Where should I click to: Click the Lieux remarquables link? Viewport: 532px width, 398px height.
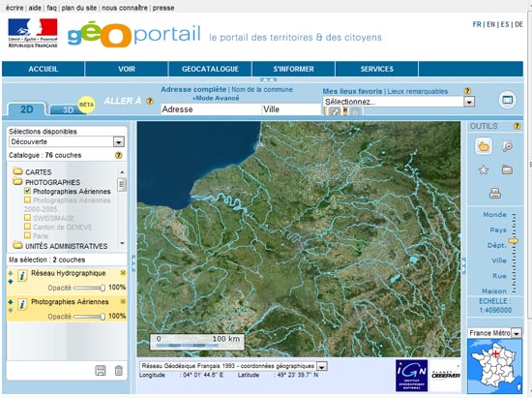(x=417, y=91)
